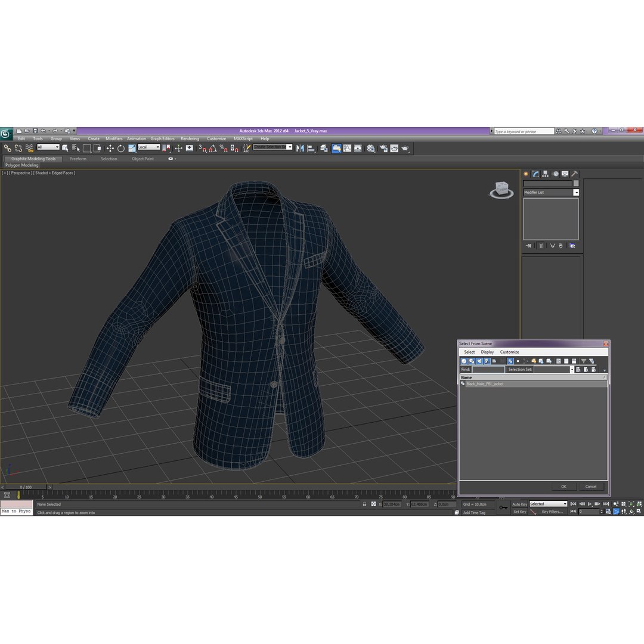644x644 pixels.
Task: Click the time slider showing 0 / 100
Action: coord(26,487)
